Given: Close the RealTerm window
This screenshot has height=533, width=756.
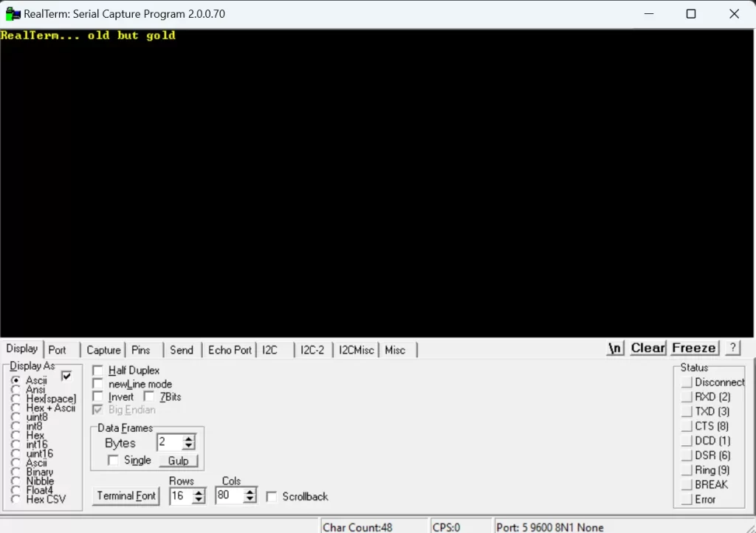Looking at the screenshot, I should pyautogui.click(x=734, y=14).
